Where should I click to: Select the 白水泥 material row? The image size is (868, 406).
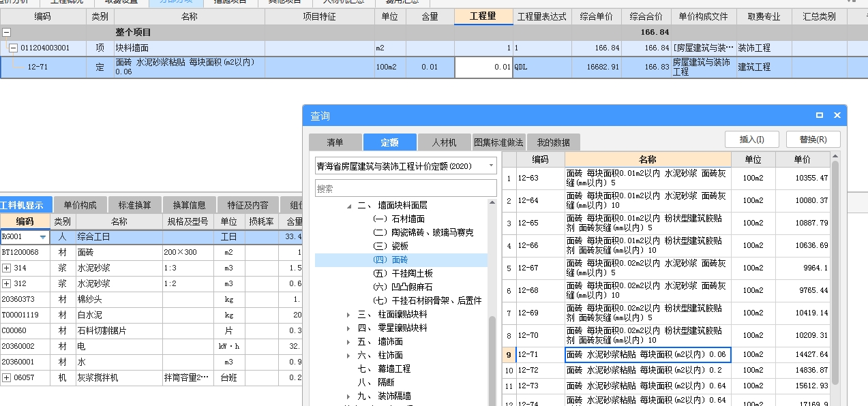click(151, 315)
